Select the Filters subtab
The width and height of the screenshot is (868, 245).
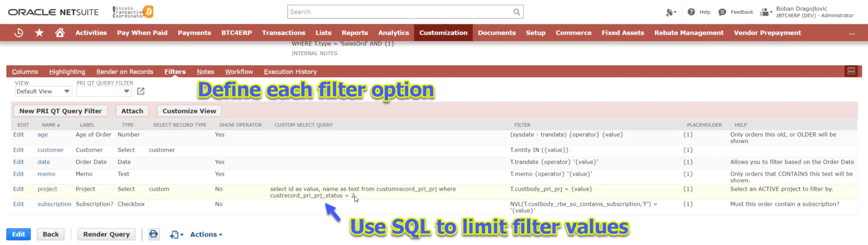coord(175,72)
